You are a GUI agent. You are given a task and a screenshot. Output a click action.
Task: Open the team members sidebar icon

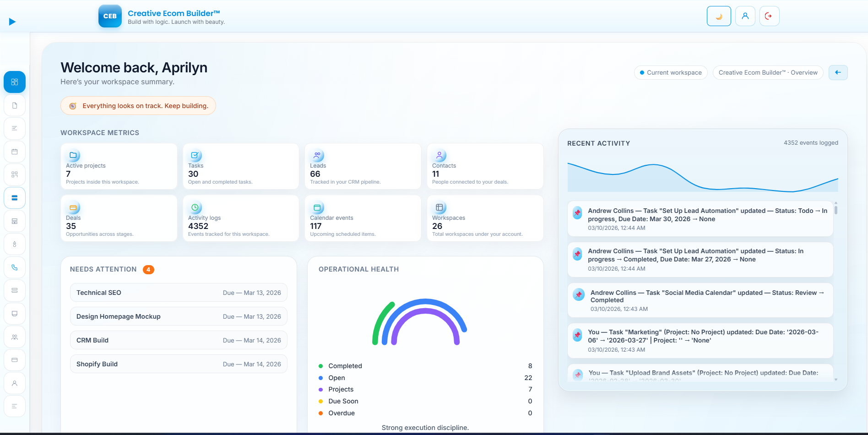[x=15, y=337]
